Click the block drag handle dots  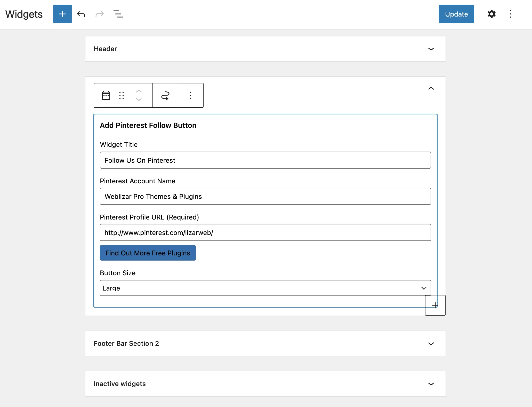click(122, 95)
